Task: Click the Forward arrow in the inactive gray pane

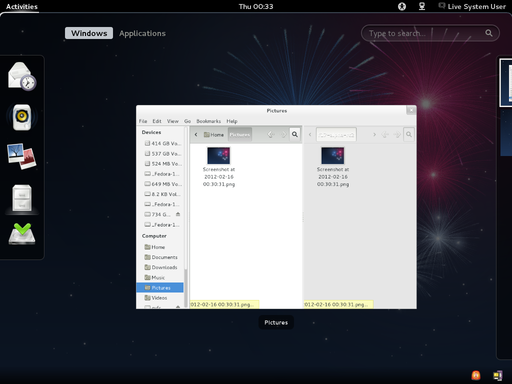Action: coord(397,135)
